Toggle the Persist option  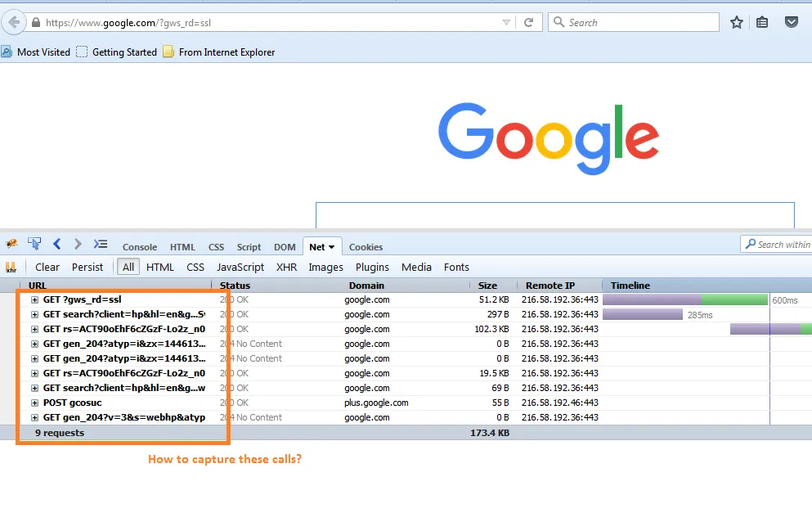pyautogui.click(x=87, y=268)
